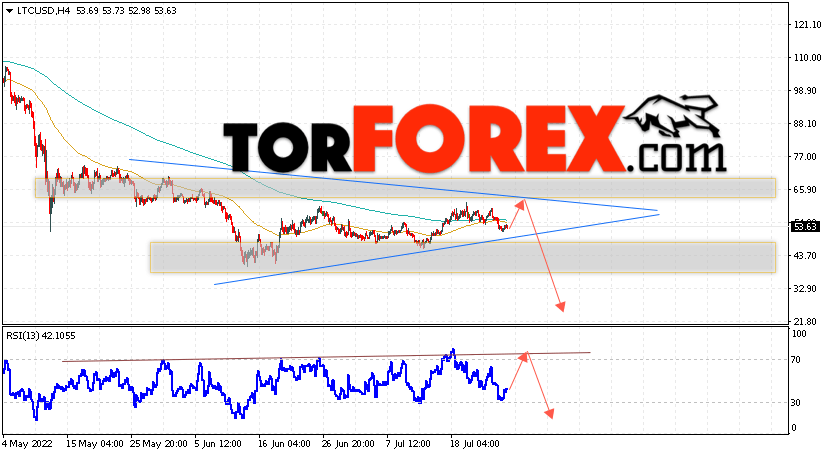The image size is (828, 455).
Task: Select the LTCUSD,H4 chart title text
Action: pos(44,11)
